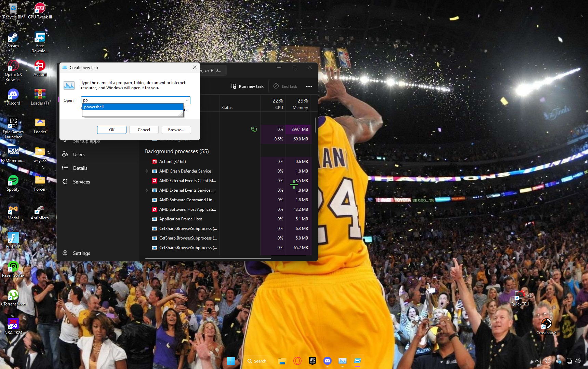588x369 pixels.
Task: Click the process list vertical scrollbar
Action: tap(315, 125)
